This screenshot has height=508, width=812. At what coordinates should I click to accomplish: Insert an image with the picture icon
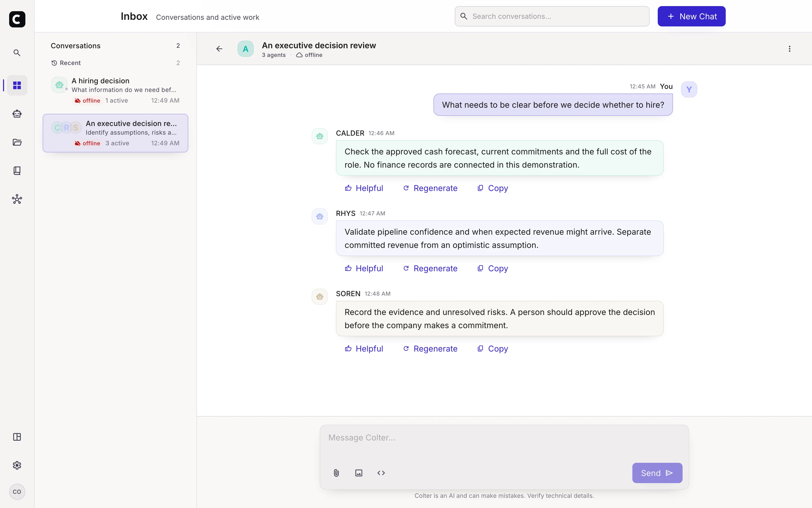click(x=359, y=473)
